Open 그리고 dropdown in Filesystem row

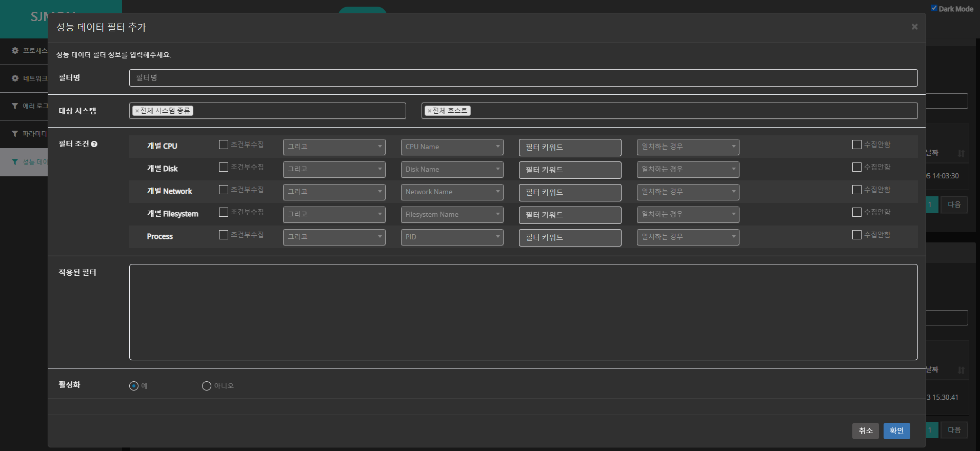(x=334, y=214)
